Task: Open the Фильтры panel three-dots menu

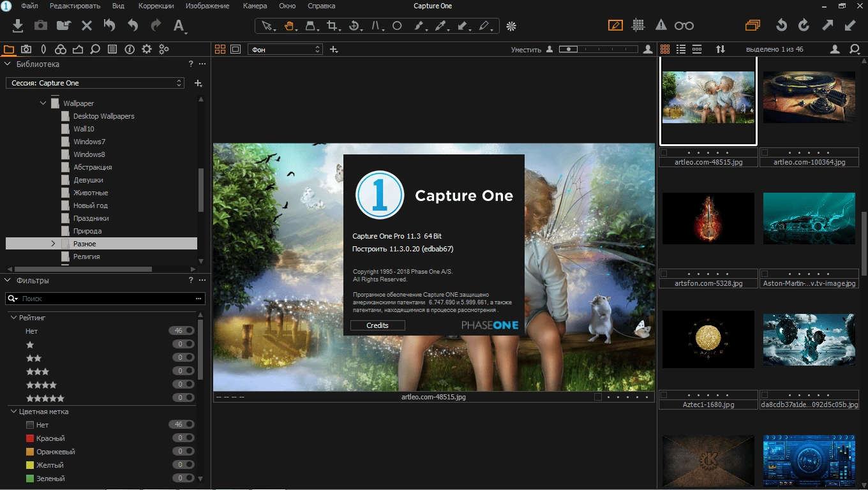Action: pyautogui.click(x=202, y=280)
